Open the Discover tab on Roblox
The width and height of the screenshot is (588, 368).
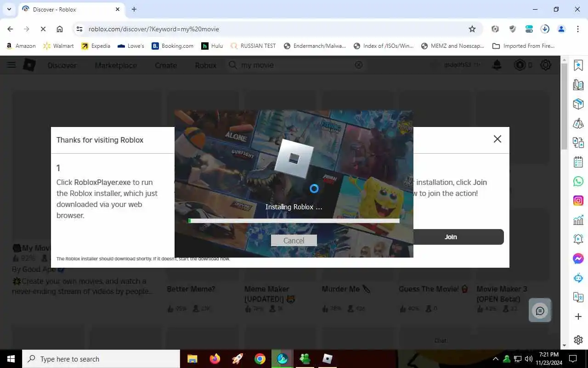[62, 65]
